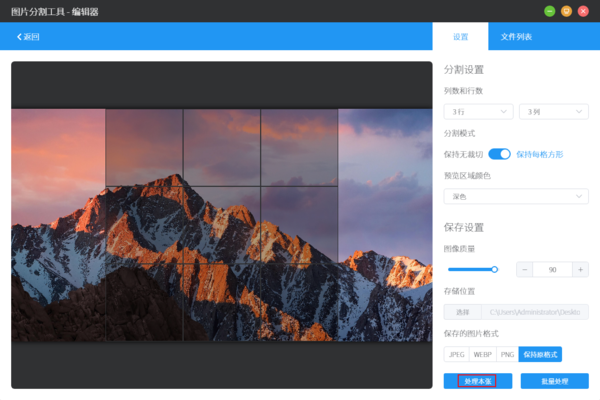Select the 保持无裁切 mode label
600x400 pixels.
[463, 154]
